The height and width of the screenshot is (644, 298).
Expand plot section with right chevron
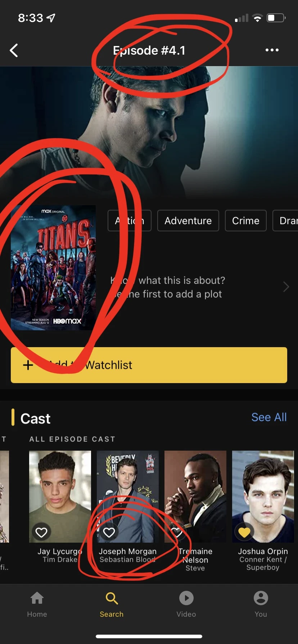(286, 287)
